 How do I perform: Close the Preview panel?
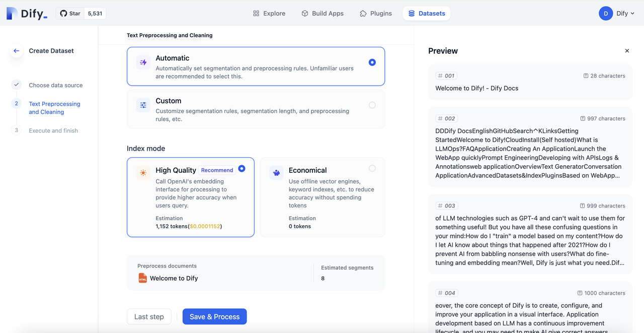pos(627,51)
